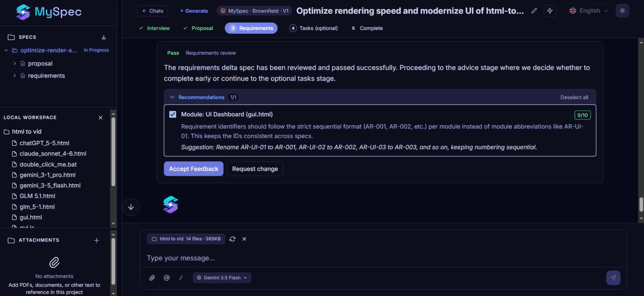The height and width of the screenshot is (296, 644).
Task: Click the lightning bolt quick action icon
Action: click(x=550, y=11)
